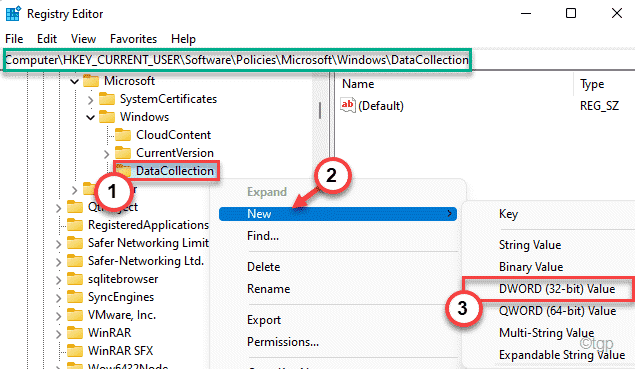The width and height of the screenshot is (635, 369).
Task: Select the Safer-Networking Ltd. folder icon
Action: coord(75,261)
